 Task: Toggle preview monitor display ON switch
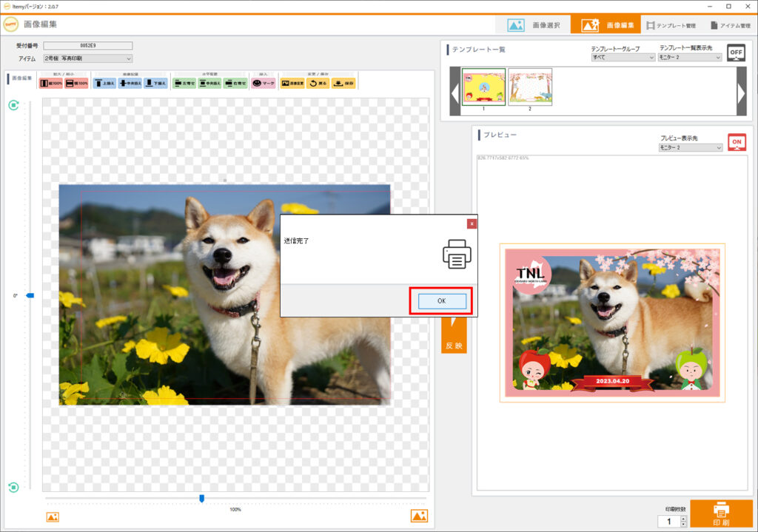[736, 143]
